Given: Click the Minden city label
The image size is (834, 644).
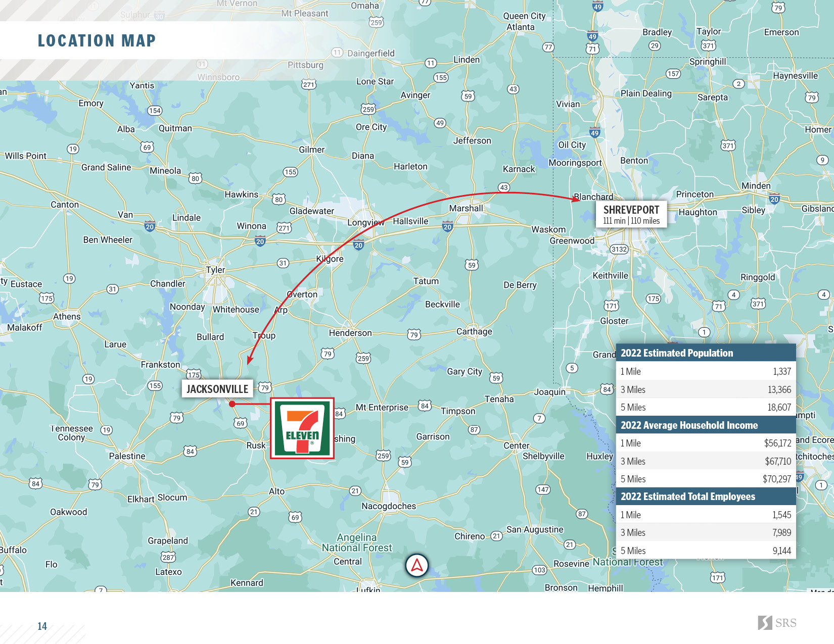Looking at the screenshot, I should point(756,186).
